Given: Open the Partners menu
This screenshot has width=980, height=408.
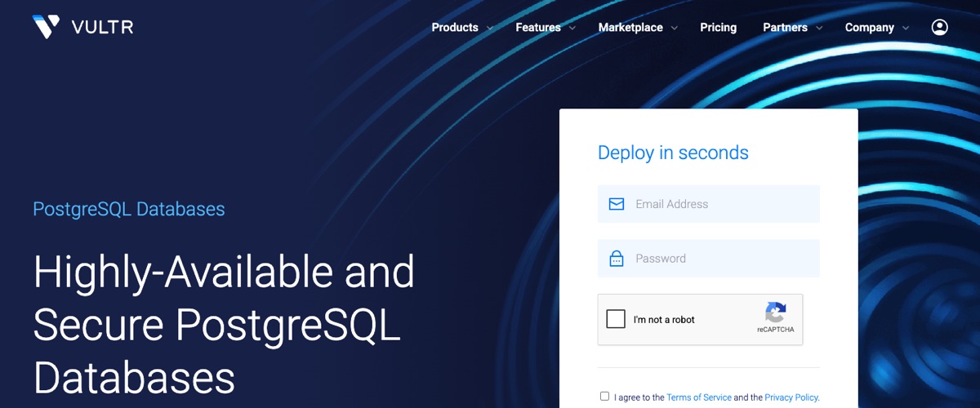Looking at the screenshot, I should tap(785, 27).
